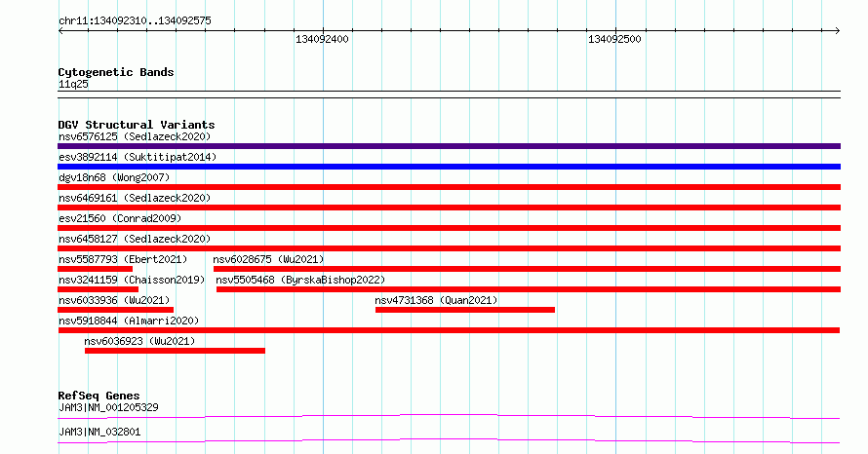Select short red bar under nsv5587793

pos(96,269)
